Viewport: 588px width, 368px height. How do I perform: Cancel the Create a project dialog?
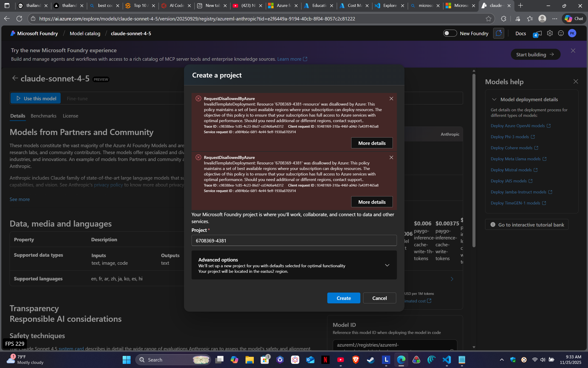pos(379,298)
